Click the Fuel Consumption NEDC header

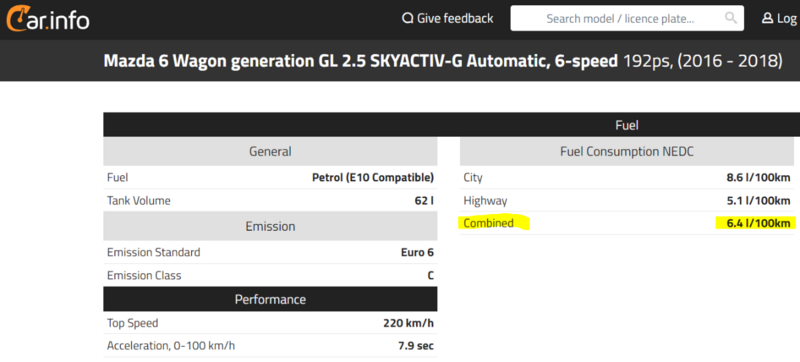tap(627, 151)
